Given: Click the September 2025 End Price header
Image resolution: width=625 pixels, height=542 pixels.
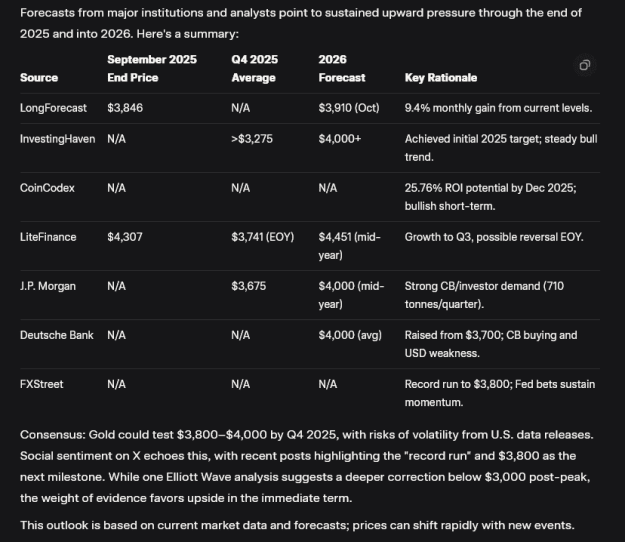Looking at the screenshot, I should click(x=152, y=69).
